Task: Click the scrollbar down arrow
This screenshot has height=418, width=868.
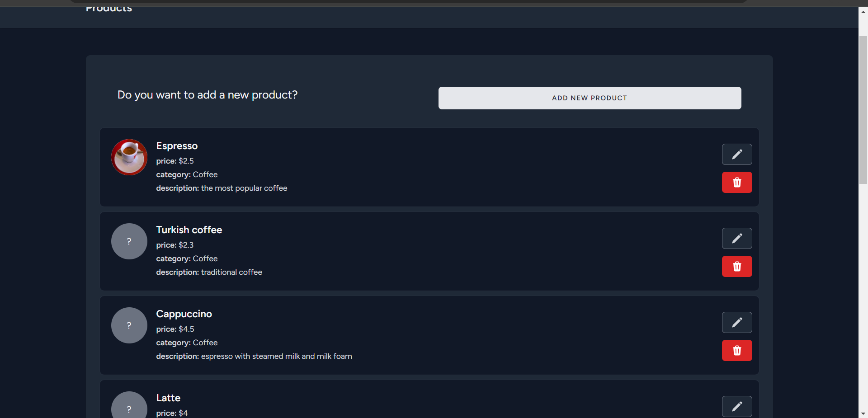Action: [863, 413]
